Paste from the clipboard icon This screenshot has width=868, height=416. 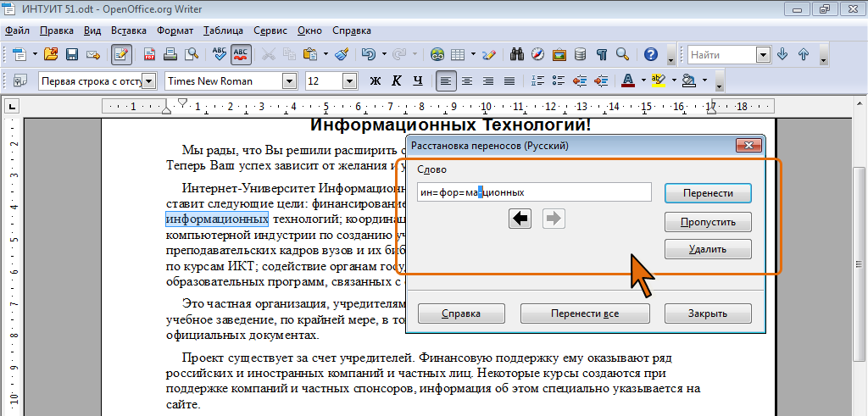coord(310,54)
